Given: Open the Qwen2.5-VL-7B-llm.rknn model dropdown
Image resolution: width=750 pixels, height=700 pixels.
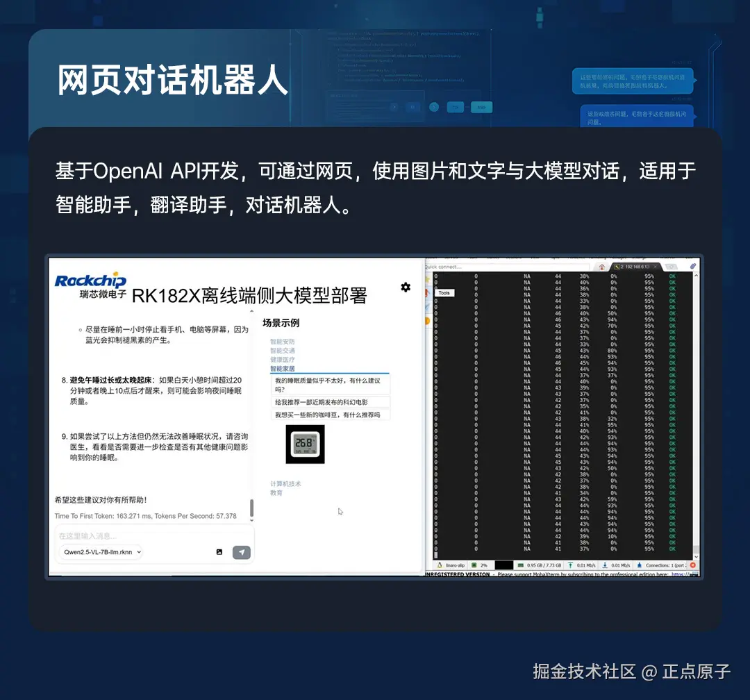Looking at the screenshot, I should point(101,551).
